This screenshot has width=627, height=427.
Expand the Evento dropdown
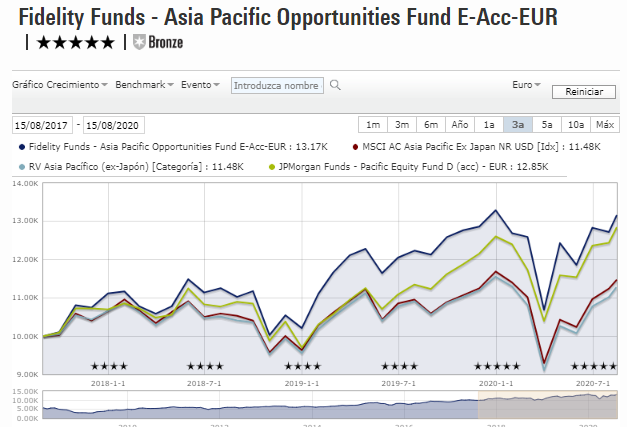tap(201, 85)
